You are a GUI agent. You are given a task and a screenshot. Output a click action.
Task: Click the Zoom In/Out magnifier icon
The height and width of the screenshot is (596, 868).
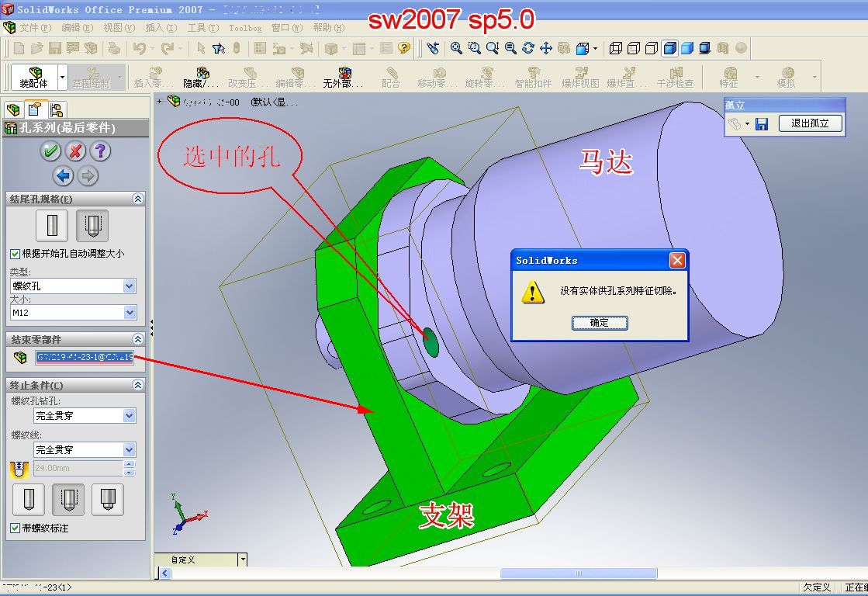(x=492, y=48)
